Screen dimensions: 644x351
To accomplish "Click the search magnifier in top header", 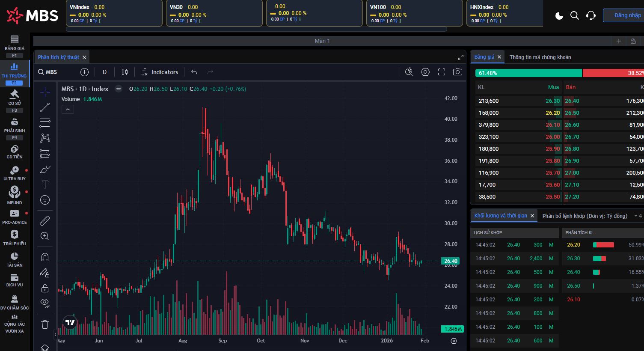I will click(575, 16).
